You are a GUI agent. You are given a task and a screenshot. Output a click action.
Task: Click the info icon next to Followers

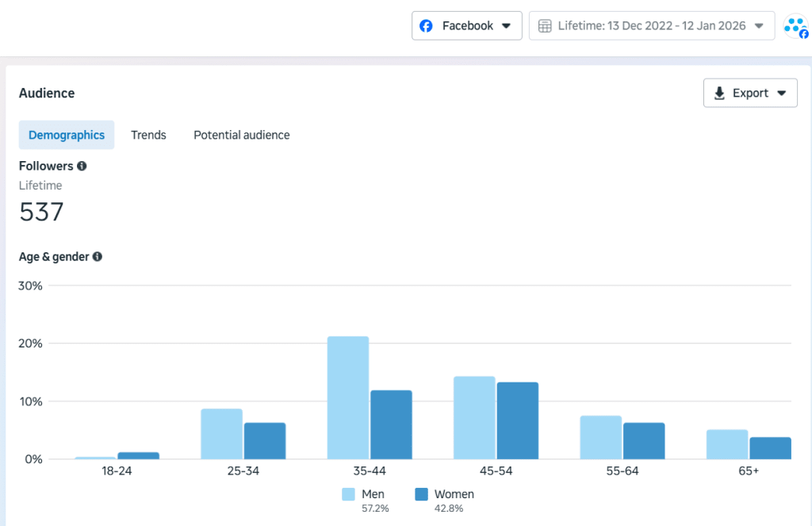click(x=82, y=167)
